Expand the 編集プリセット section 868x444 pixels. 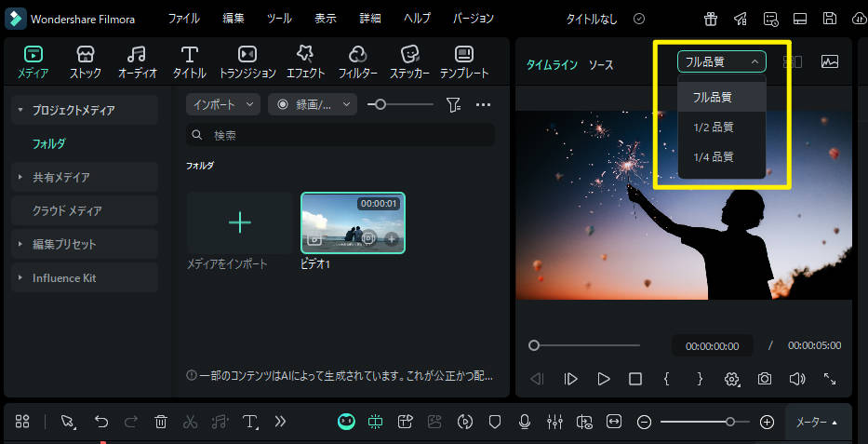[20, 244]
